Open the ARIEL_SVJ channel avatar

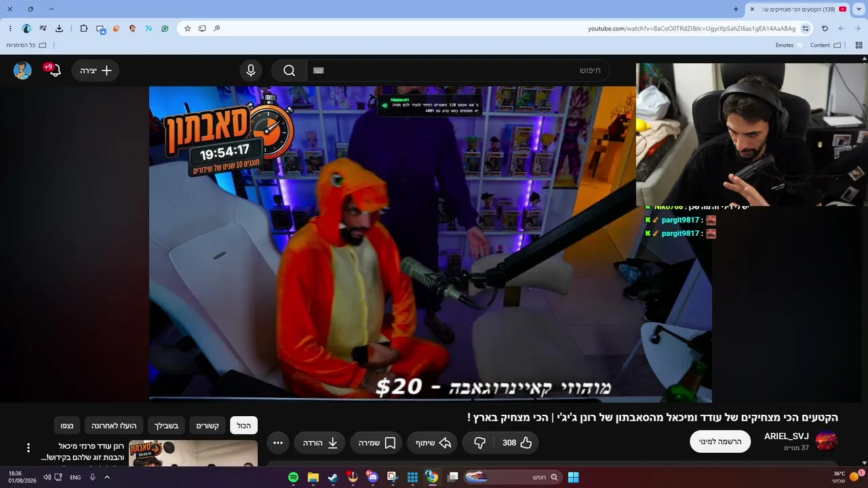pyautogui.click(x=827, y=442)
